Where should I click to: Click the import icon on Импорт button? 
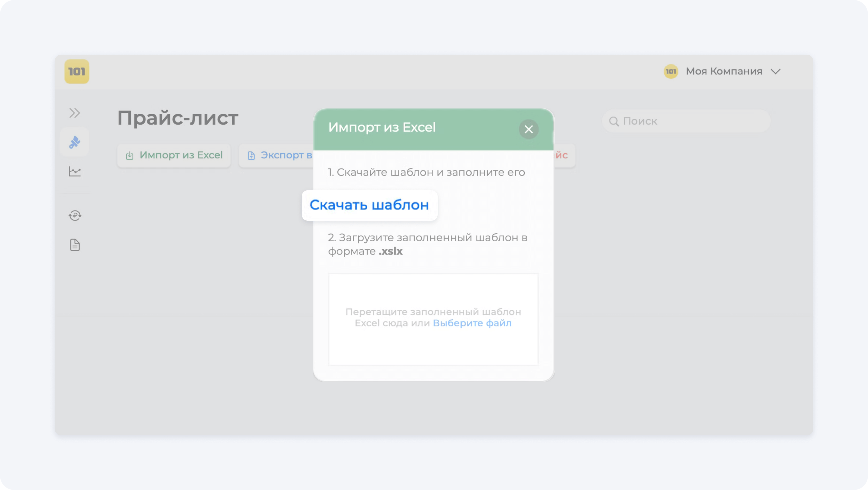(130, 156)
